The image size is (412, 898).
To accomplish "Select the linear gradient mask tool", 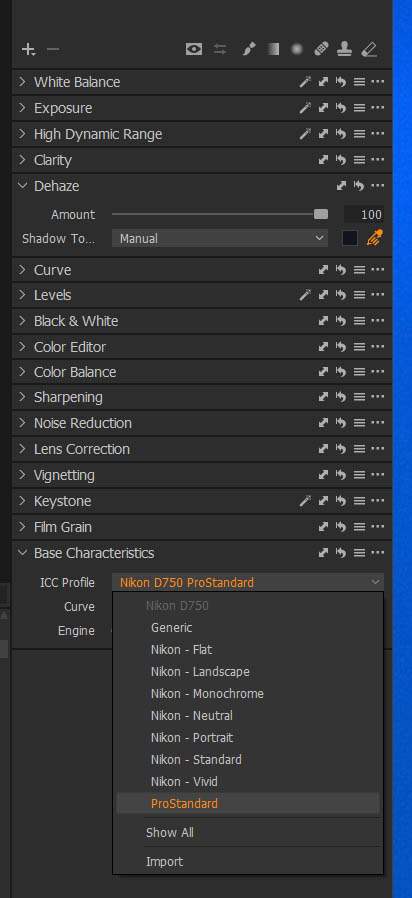I will point(272,50).
